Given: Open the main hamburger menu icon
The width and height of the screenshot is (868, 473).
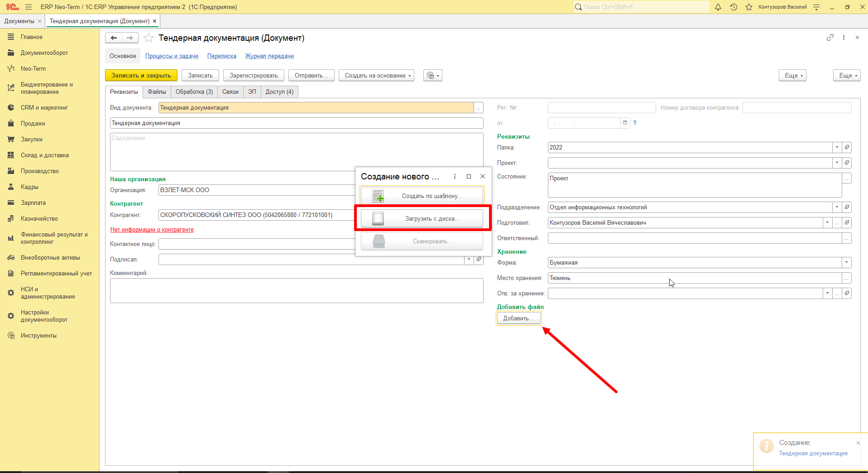Looking at the screenshot, I should click(x=29, y=7).
